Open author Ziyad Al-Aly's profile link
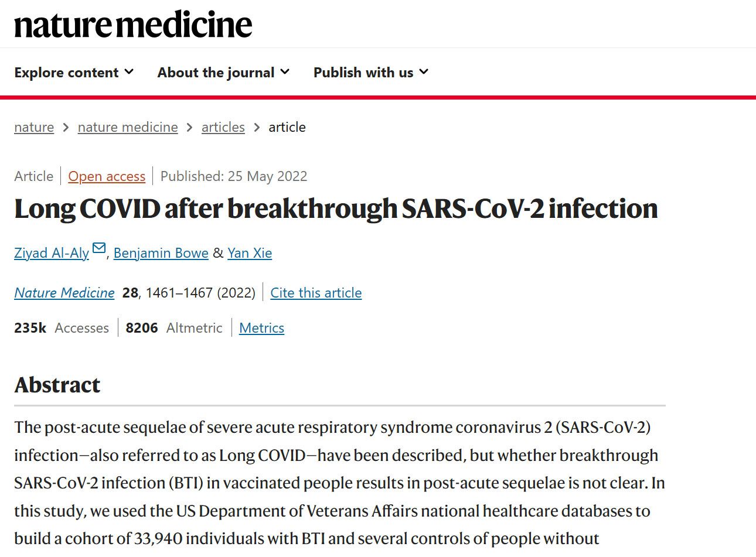The height and width of the screenshot is (557, 756). coord(52,253)
